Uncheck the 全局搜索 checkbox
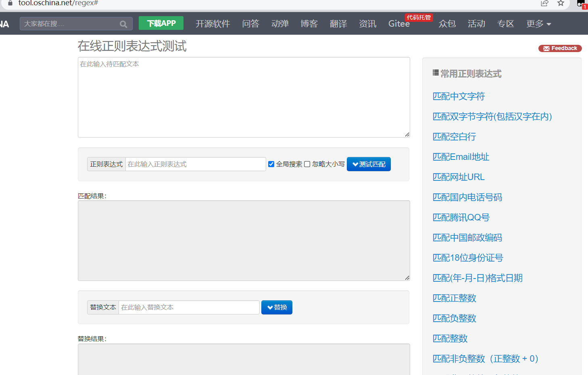Screen dimensions: 588x375 coord(271,164)
